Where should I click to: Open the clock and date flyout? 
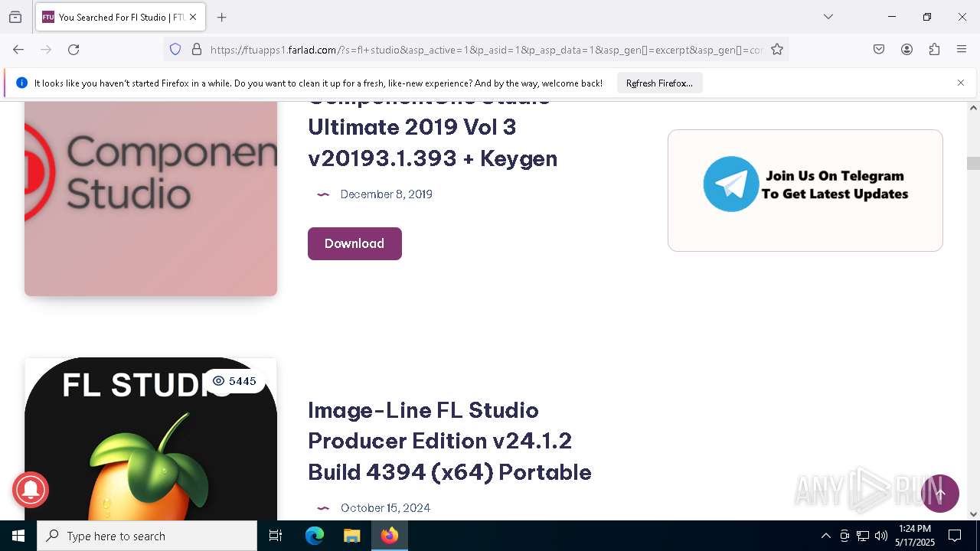click(x=915, y=536)
